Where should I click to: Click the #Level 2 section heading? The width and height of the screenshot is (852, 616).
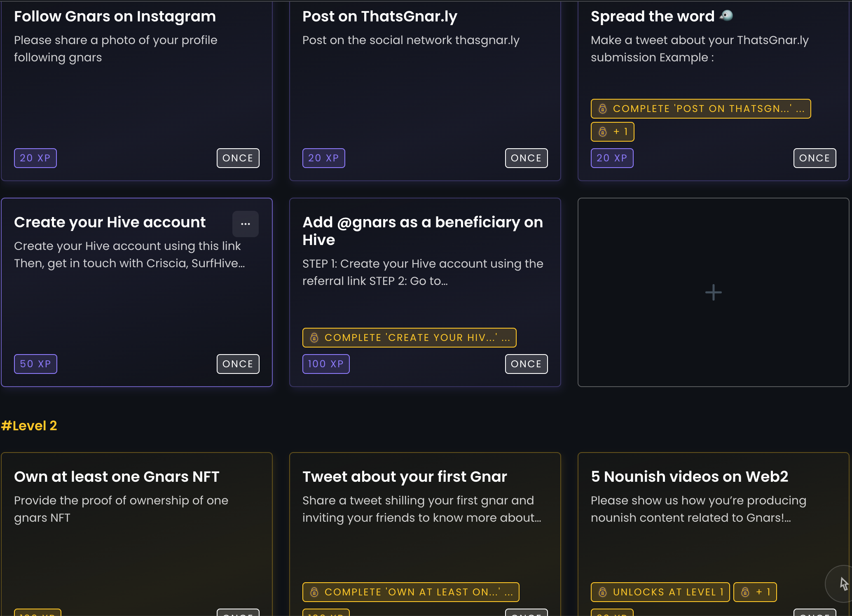coord(29,426)
